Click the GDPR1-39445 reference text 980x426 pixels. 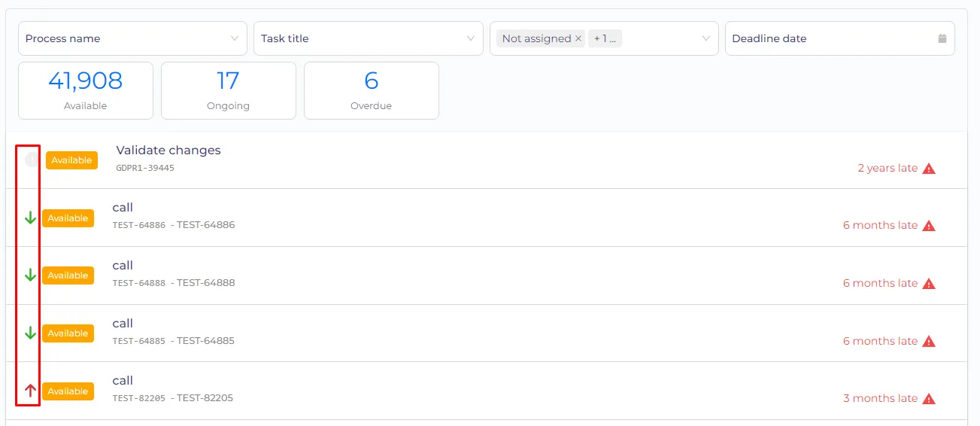click(x=145, y=168)
